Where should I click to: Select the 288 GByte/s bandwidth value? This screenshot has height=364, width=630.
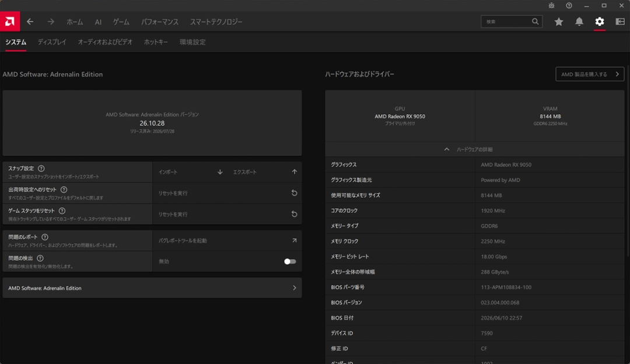coord(495,272)
